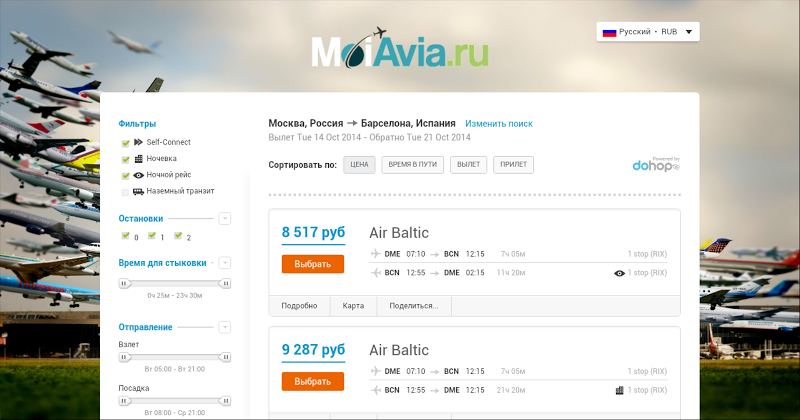Screen dimensions: 800x420
Task: Open the Подробно tab of first result
Action: point(299,306)
